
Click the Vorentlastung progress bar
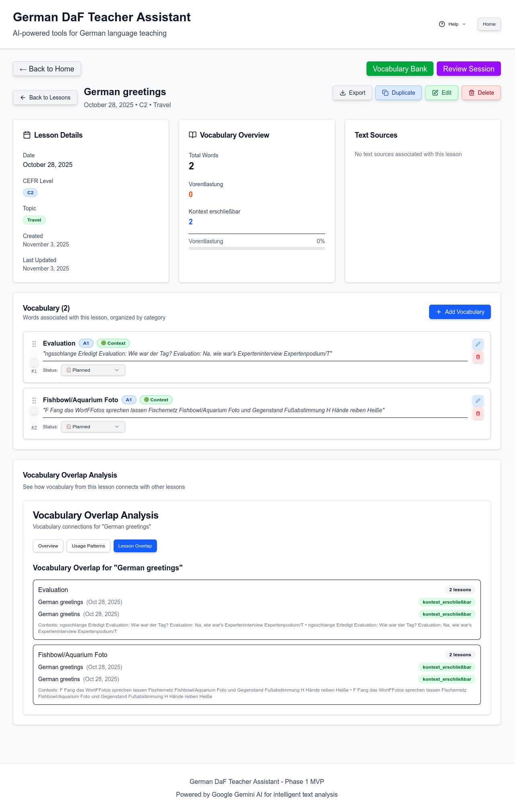[x=257, y=248]
